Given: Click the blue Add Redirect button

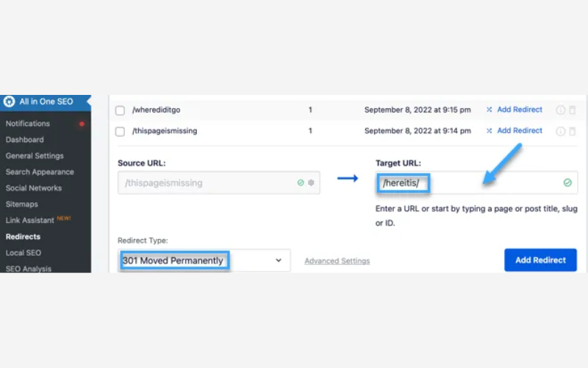Looking at the screenshot, I should pyautogui.click(x=540, y=260).
